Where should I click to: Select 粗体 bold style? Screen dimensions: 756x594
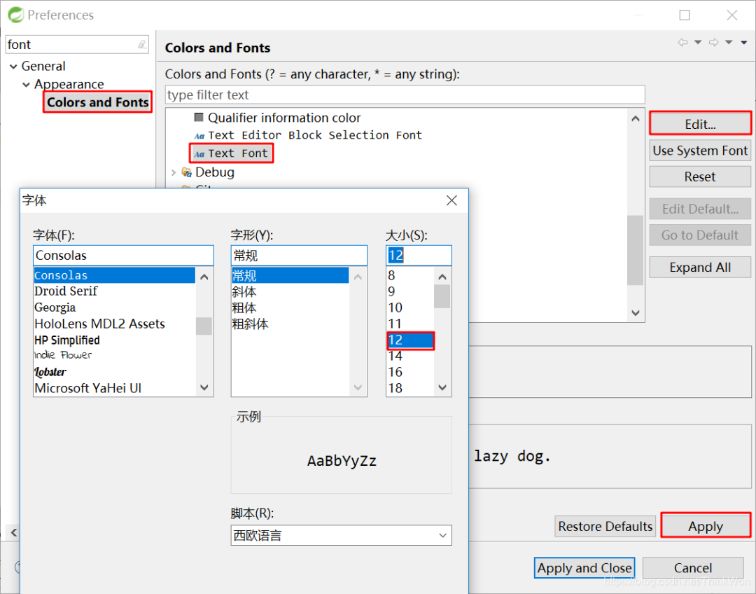click(290, 308)
